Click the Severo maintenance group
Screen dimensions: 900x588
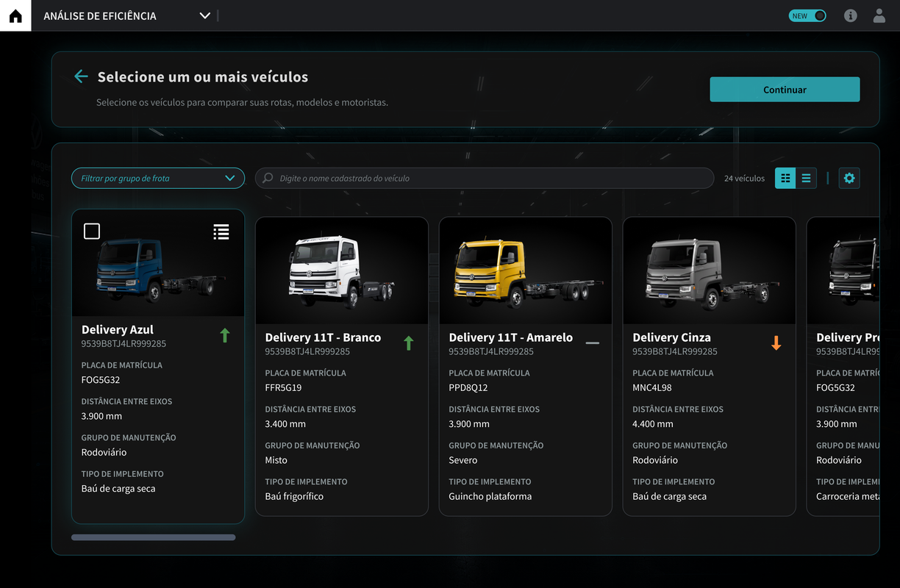(463, 460)
